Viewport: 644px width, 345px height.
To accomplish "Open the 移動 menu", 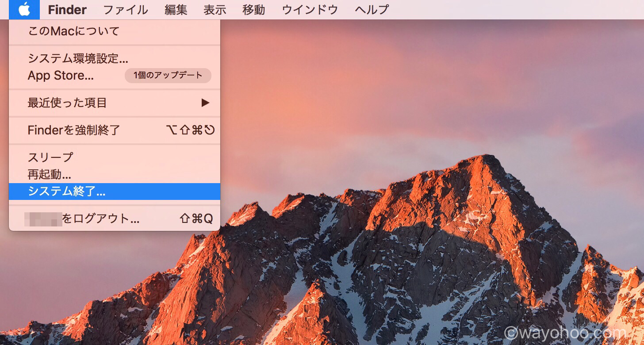I will (x=254, y=9).
